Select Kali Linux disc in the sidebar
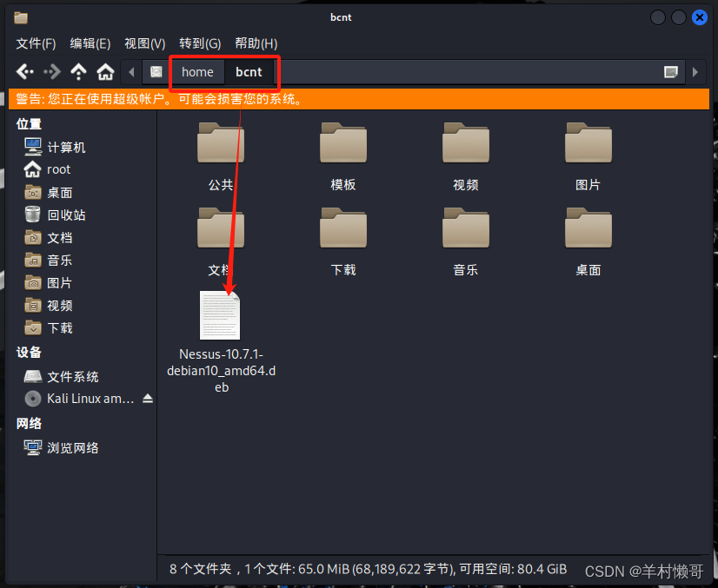Image resolution: width=718 pixels, height=588 pixels. pos(79,399)
